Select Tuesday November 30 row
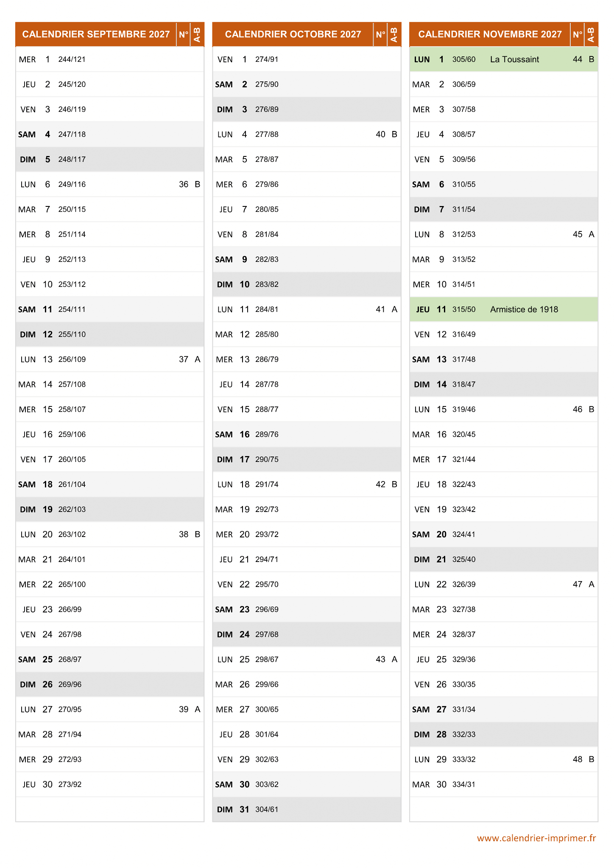This screenshot has width=614, height=868. coord(503,784)
